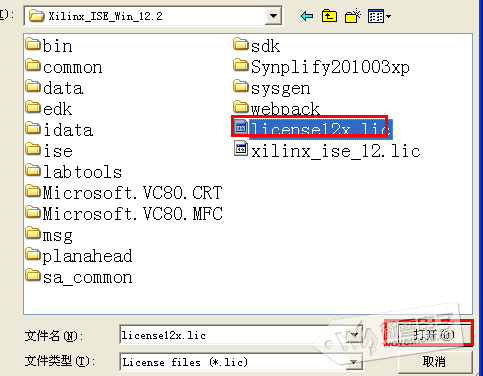Select the bin folder
This screenshot has height=376, width=483.
tap(49, 45)
